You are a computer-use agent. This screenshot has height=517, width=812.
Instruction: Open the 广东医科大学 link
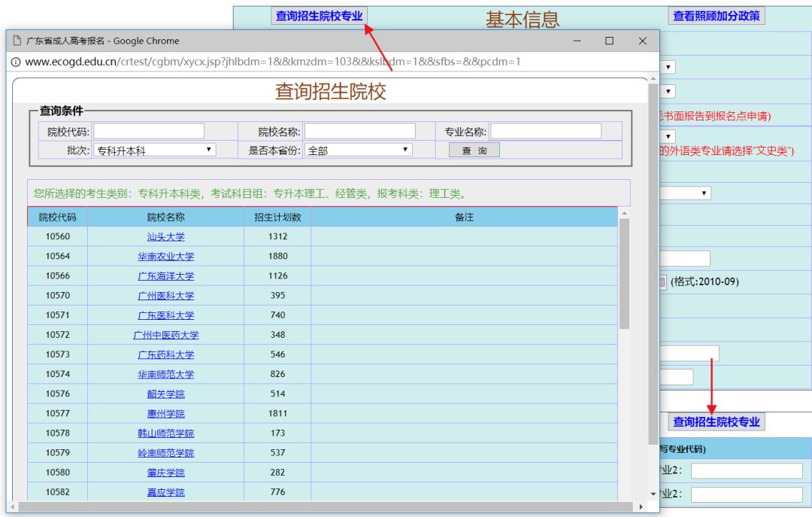coord(165,316)
